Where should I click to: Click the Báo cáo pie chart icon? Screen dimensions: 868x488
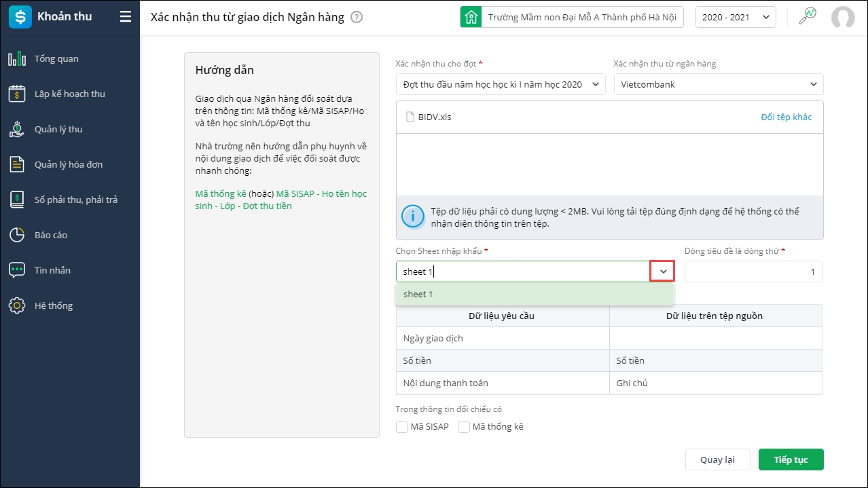[17, 236]
